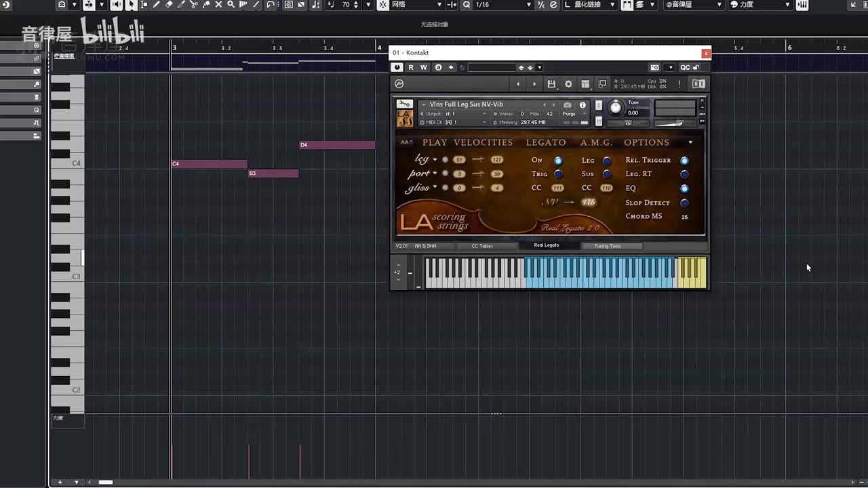Toggle the A.M.G. Sus switch
The image size is (868, 488).
point(607,174)
